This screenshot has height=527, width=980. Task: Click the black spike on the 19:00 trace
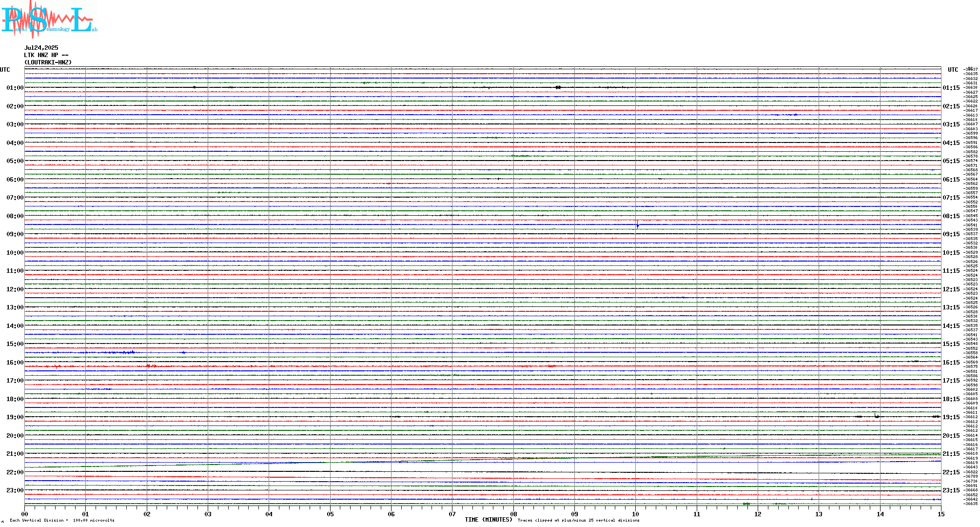(876, 416)
